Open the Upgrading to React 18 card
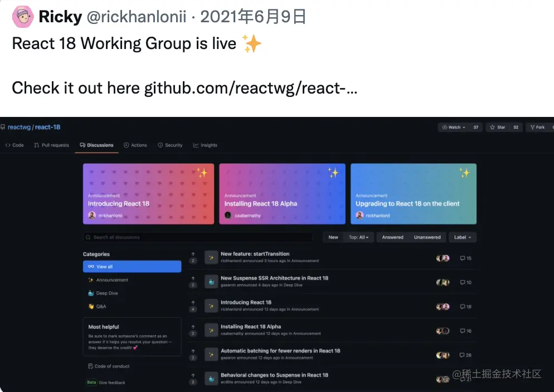554x392 pixels. [x=414, y=194]
